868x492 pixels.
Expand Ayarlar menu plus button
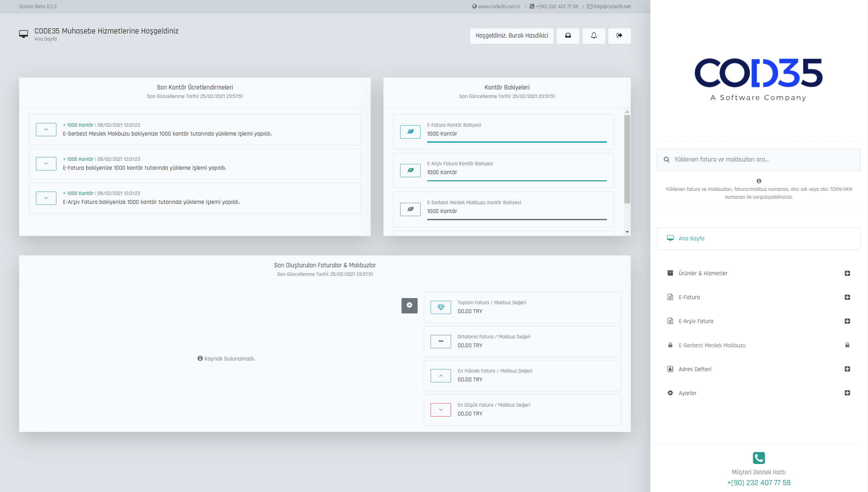tap(847, 393)
